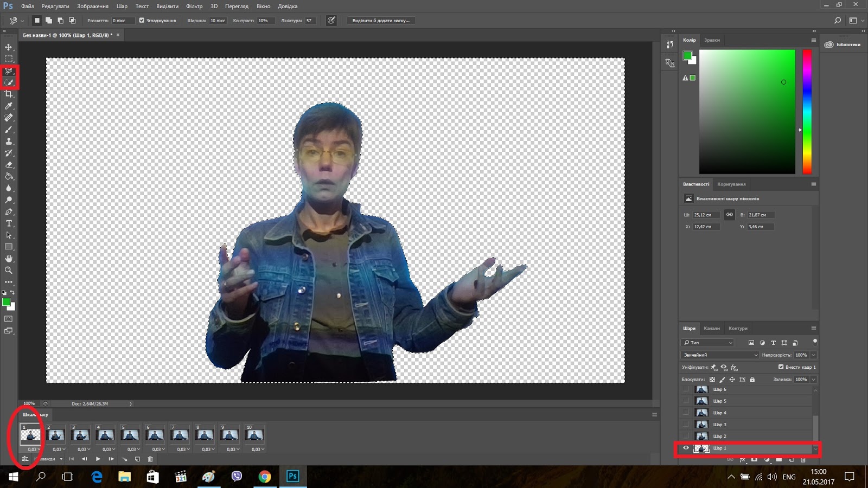
Task: Switch to the Канали tab
Action: pyautogui.click(x=711, y=329)
